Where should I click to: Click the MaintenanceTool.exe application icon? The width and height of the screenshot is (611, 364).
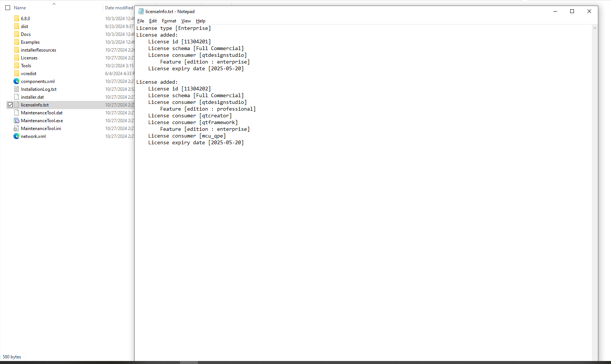point(16,120)
